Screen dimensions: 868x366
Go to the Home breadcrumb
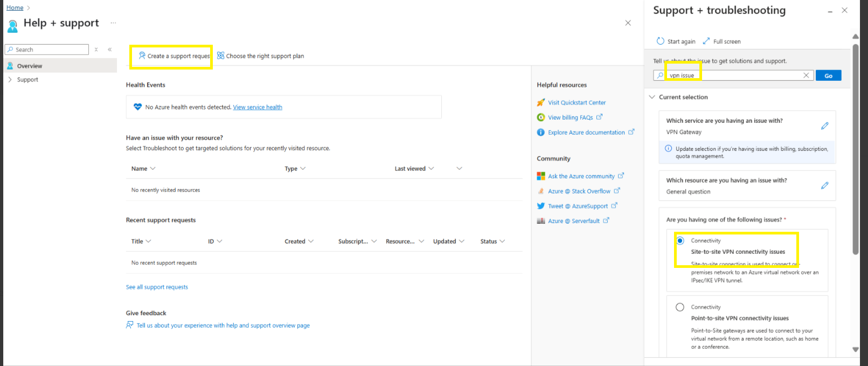click(x=15, y=8)
